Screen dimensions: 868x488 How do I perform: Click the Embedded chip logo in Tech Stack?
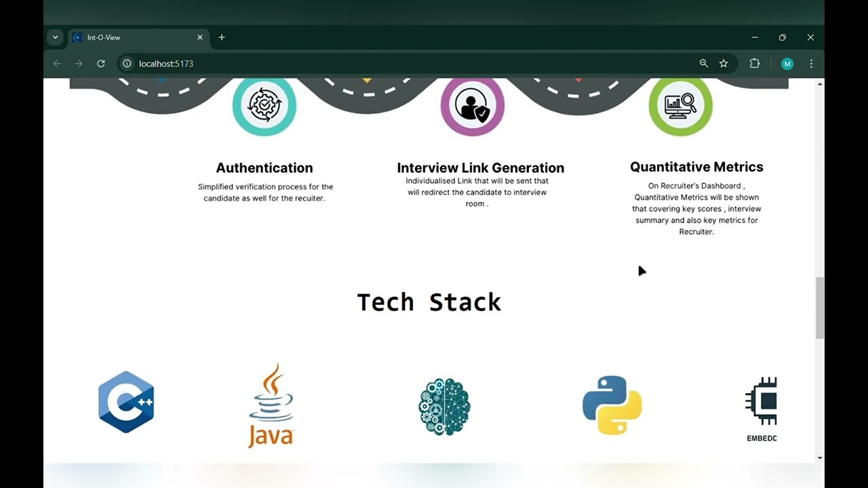pos(761,409)
